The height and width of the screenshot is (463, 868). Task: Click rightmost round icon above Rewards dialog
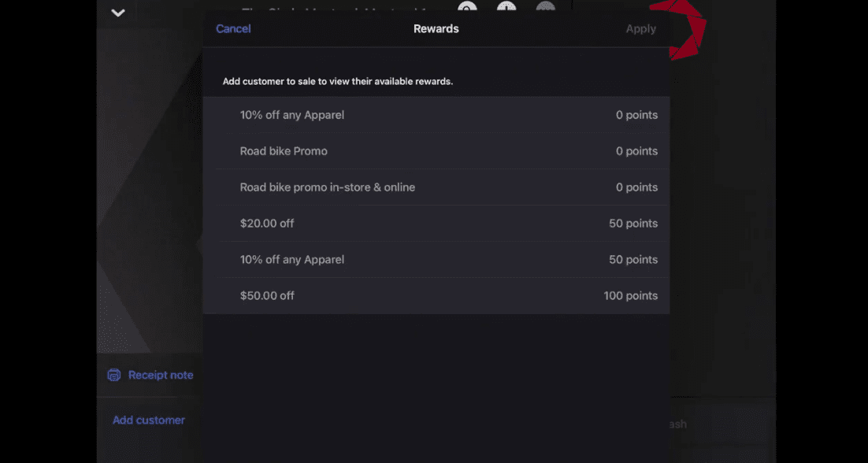545,7
